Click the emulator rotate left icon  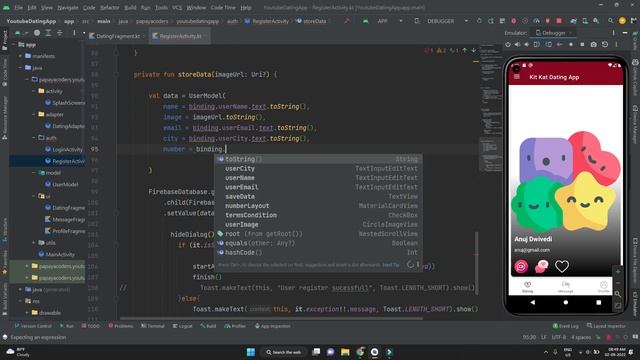pos(537,44)
